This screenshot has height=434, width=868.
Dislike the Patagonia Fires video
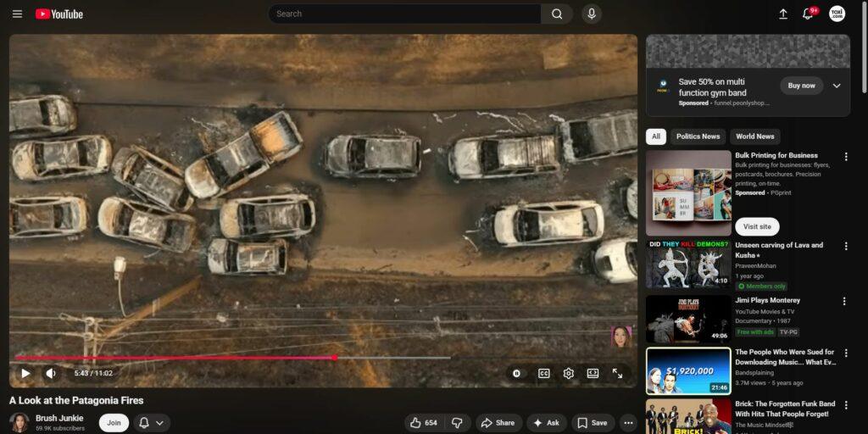pos(457,423)
